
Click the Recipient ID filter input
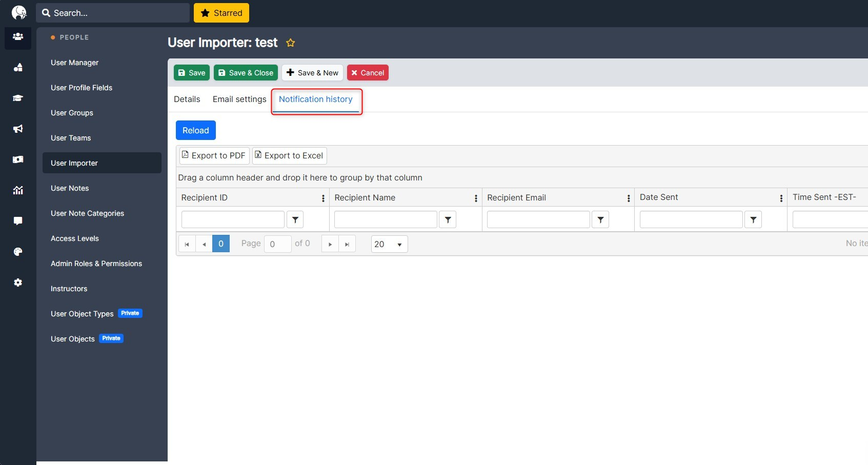pyautogui.click(x=233, y=219)
